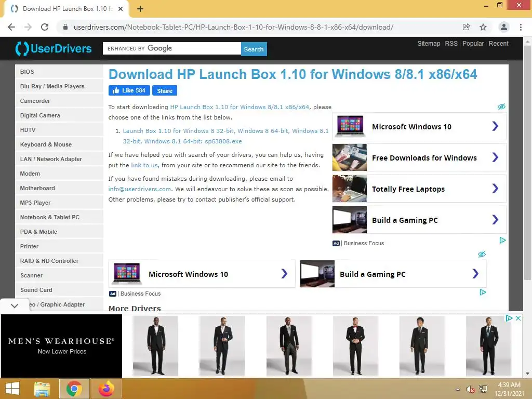Select the MP3 Player category
The image size is (532, 399).
59,203
